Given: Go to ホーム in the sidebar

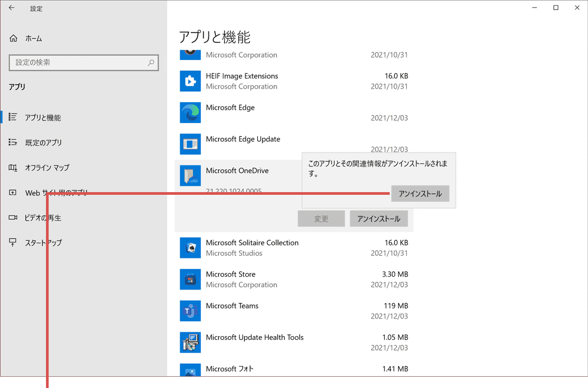Looking at the screenshot, I should click(x=33, y=39).
